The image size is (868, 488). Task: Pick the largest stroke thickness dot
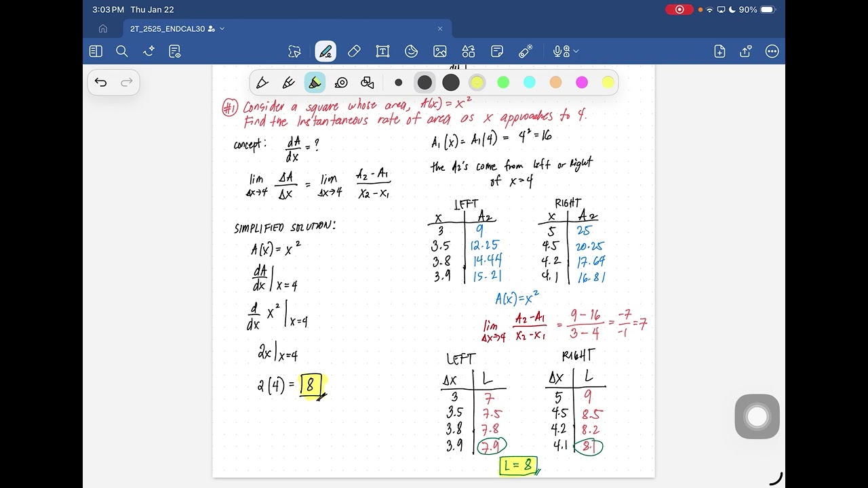click(x=451, y=83)
